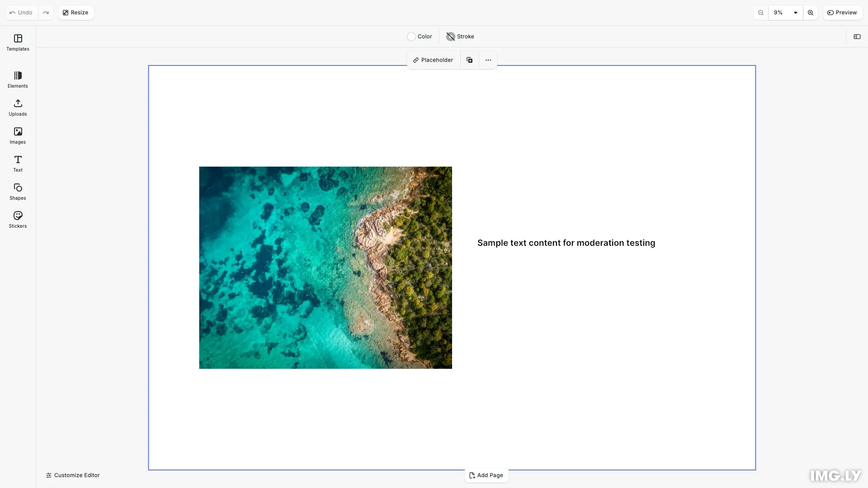This screenshot has width=868, height=488.
Task: Open the fill Color picker
Action: coord(420,36)
